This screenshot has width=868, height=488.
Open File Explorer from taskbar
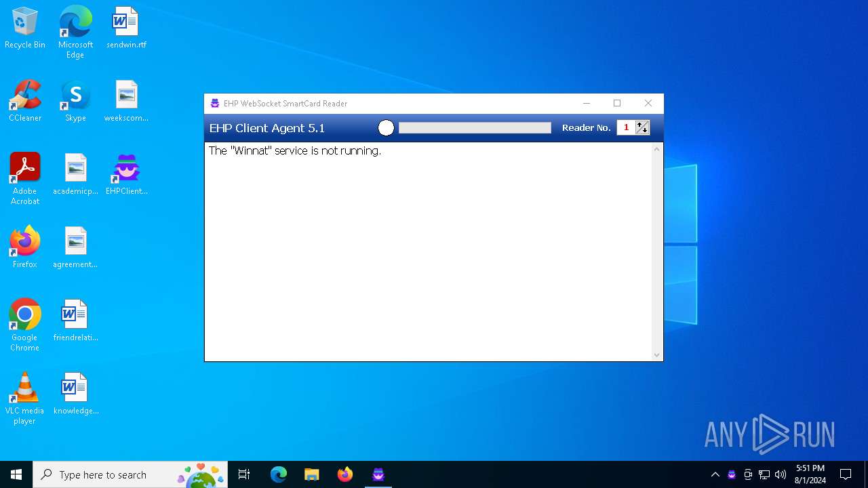tap(311, 474)
